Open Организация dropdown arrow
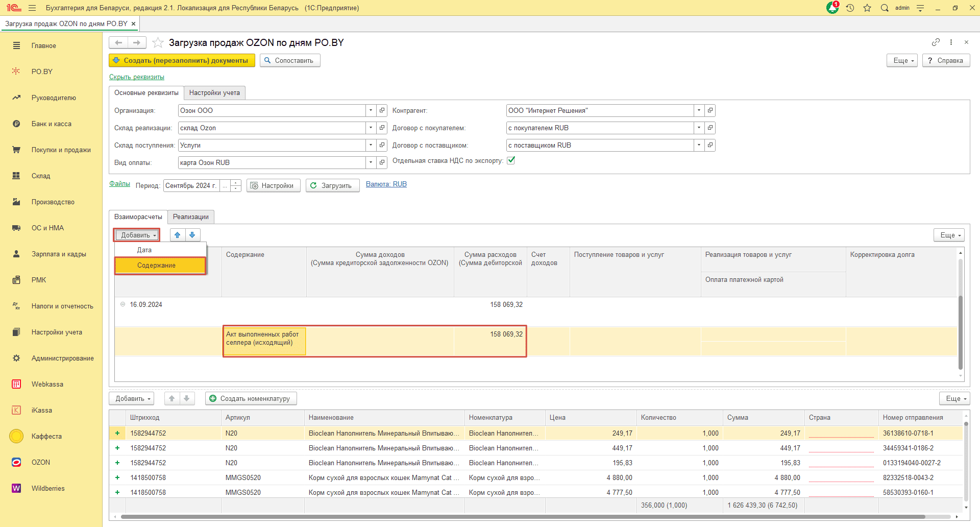This screenshot has height=527, width=980. [x=371, y=110]
